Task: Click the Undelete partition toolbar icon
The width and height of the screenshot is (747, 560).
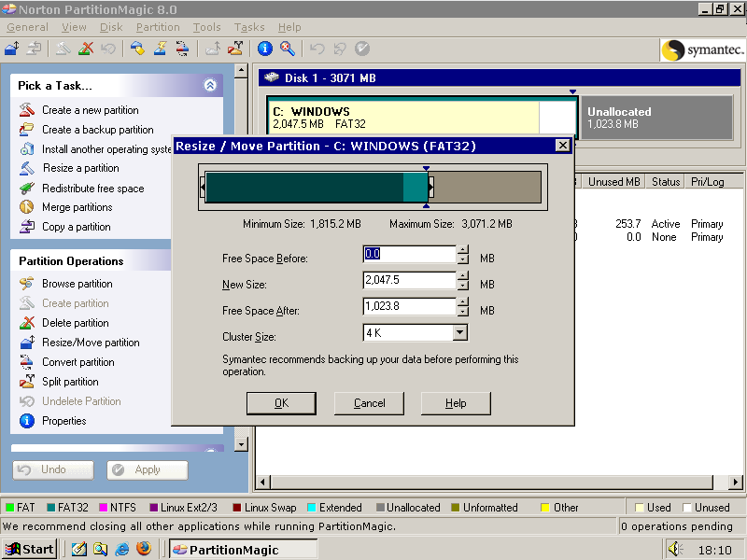Action: [x=108, y=49]
